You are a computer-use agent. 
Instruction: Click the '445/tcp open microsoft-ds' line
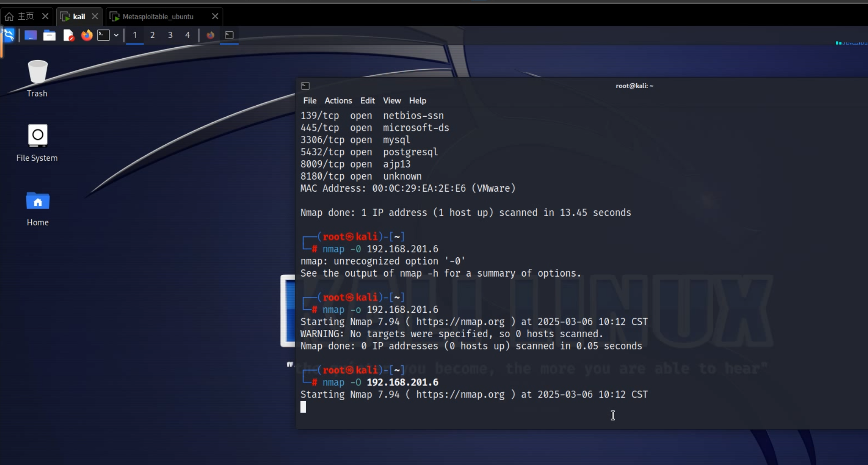tap(375, 128)
